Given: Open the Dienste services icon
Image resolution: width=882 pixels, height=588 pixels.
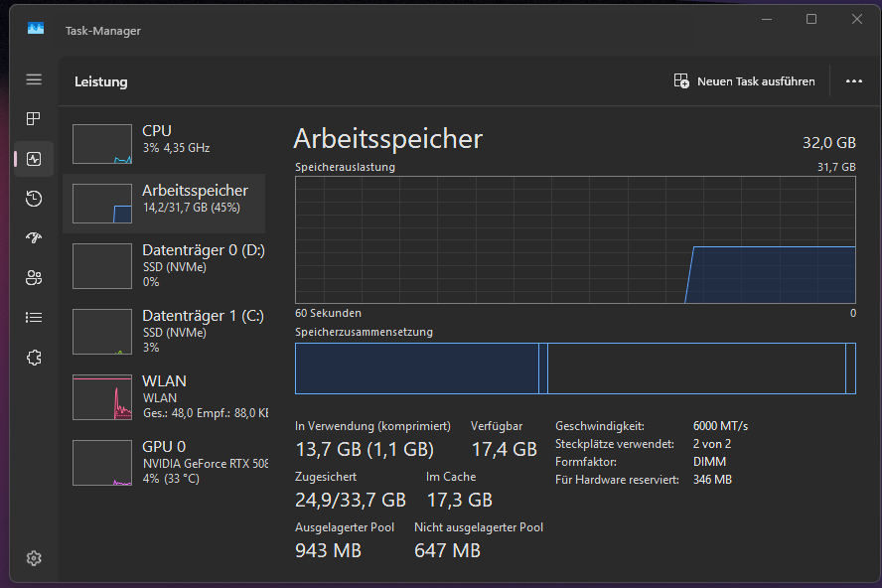Looking at the screenshot, I should coord(34,357).
